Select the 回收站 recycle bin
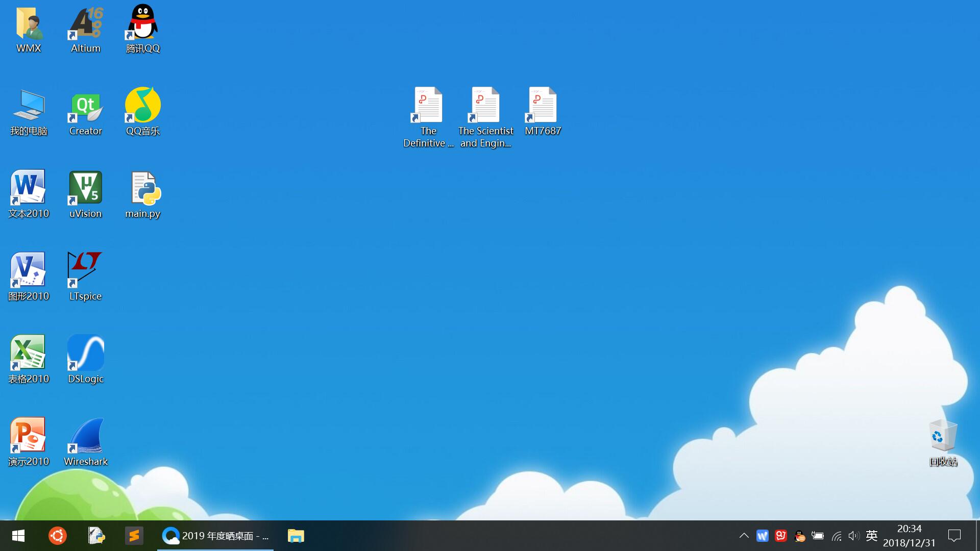Screen dimensions: 980x551 [943, 443]
